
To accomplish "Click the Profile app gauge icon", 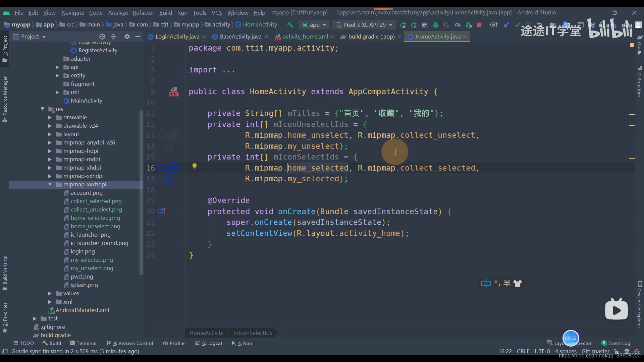I will (458, 25).
